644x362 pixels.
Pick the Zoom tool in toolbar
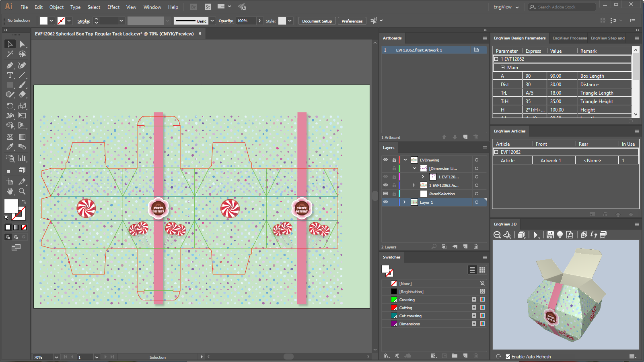[22, 191]
